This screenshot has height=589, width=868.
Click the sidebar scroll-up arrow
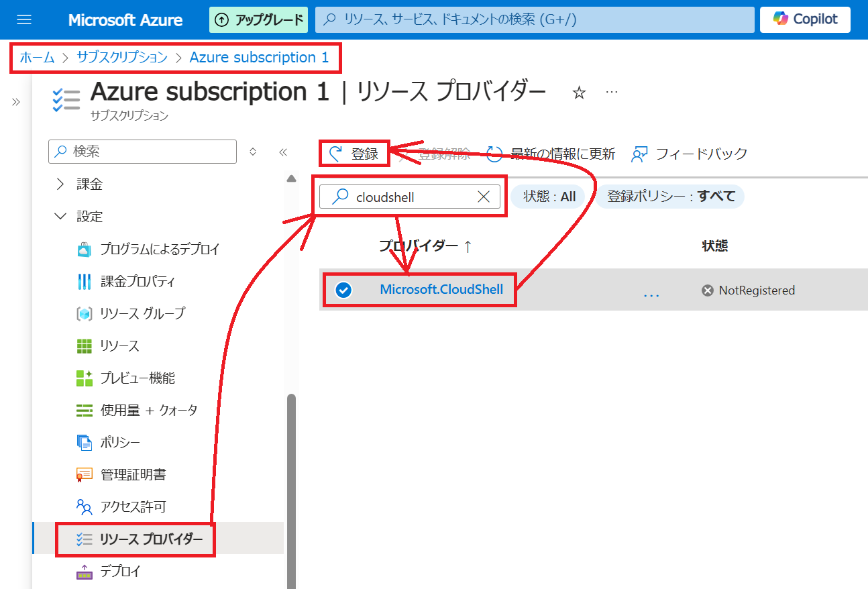[x=291, y=179]
